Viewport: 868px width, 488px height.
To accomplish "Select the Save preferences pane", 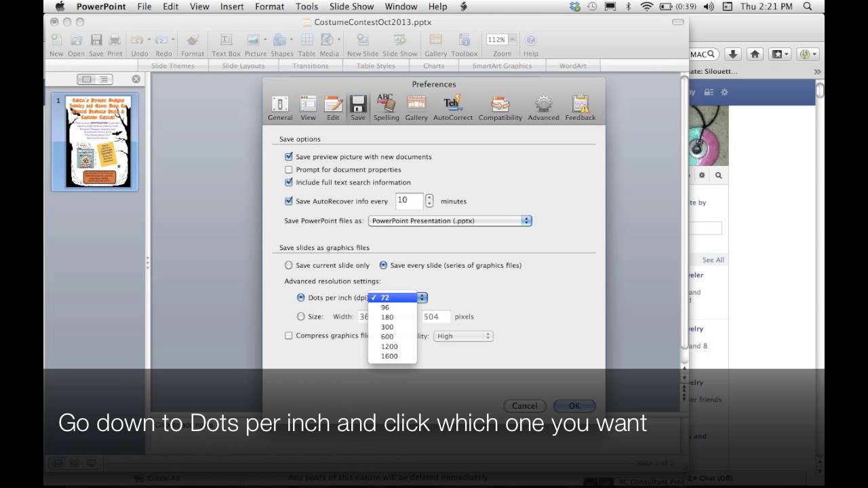I will point(358,108).
